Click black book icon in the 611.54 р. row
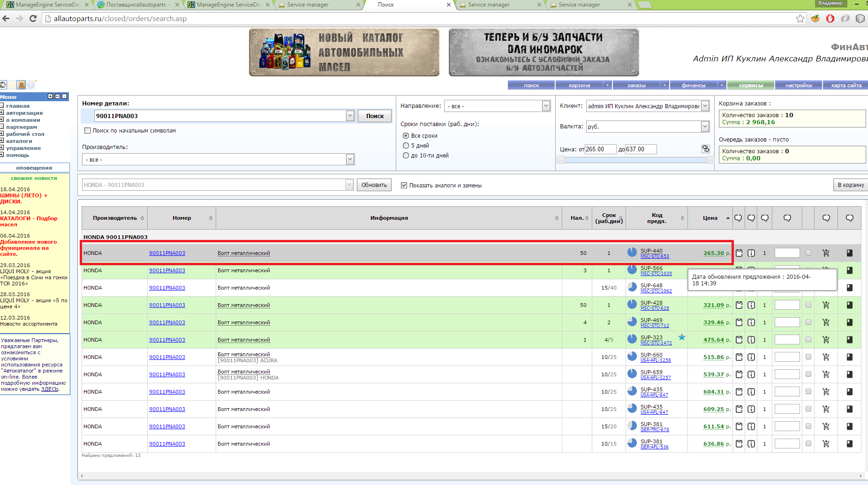Viewport: 868px width, 485px height. 849,426
